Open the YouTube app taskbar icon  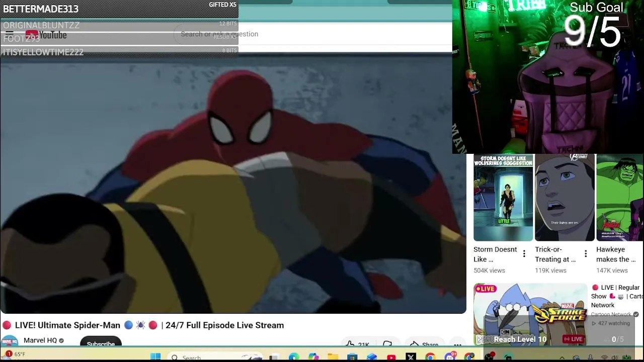pyautogui.click(x=391, y=357)
